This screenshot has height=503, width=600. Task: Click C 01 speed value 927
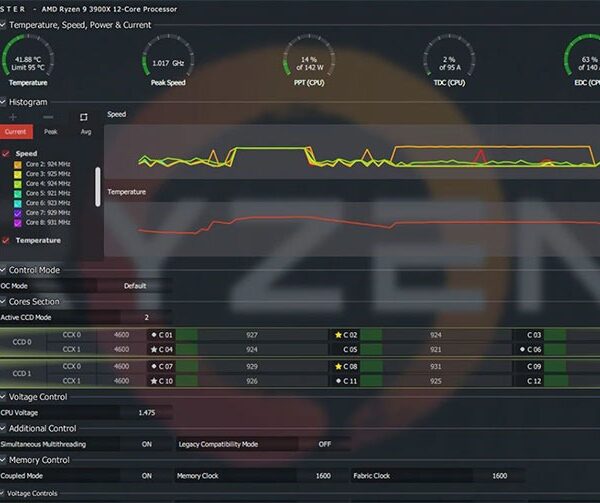251,335
